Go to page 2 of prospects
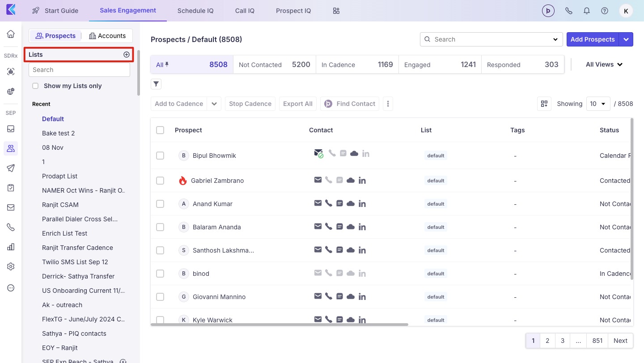 click(547, 341)
